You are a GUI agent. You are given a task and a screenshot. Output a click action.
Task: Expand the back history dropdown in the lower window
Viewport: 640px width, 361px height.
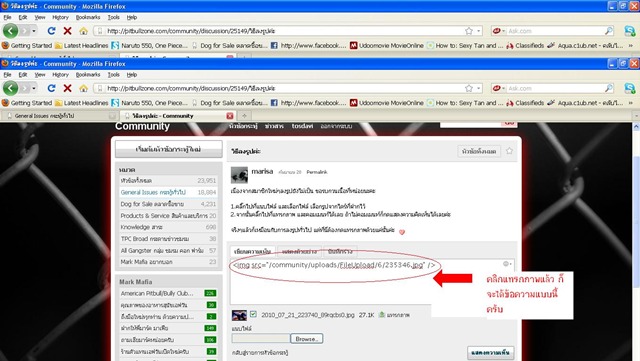point(33,88)
